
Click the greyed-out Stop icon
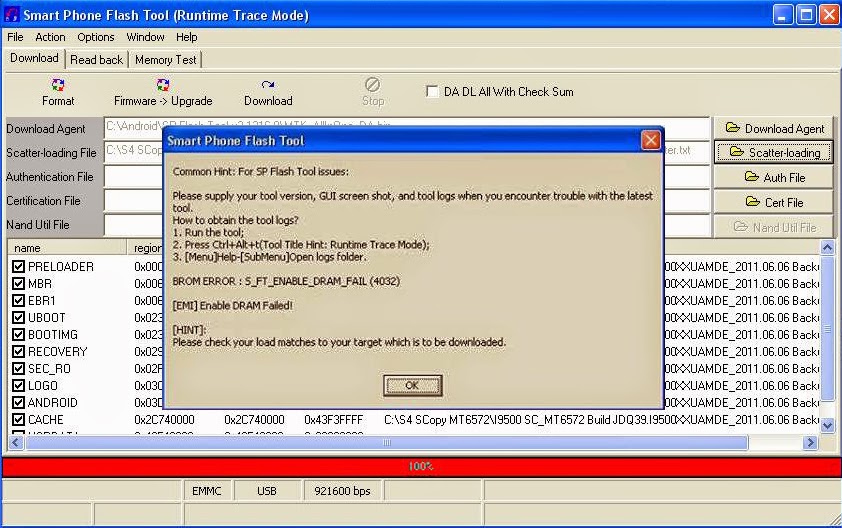point(373,85)
